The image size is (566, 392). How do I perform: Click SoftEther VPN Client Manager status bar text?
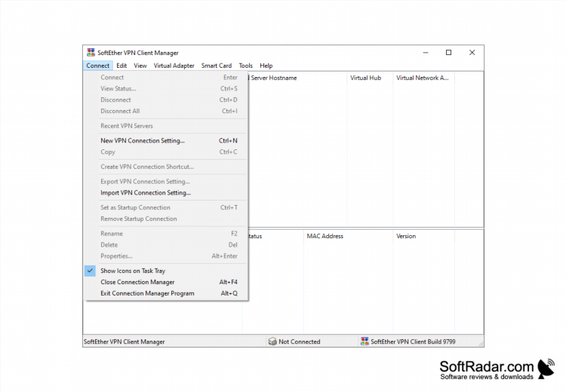125,341
